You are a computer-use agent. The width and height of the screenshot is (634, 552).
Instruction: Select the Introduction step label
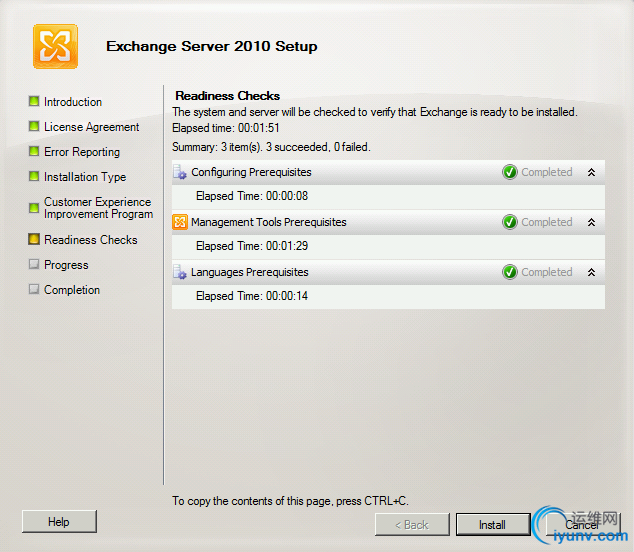pyautogui.click(x=73, y=102)
